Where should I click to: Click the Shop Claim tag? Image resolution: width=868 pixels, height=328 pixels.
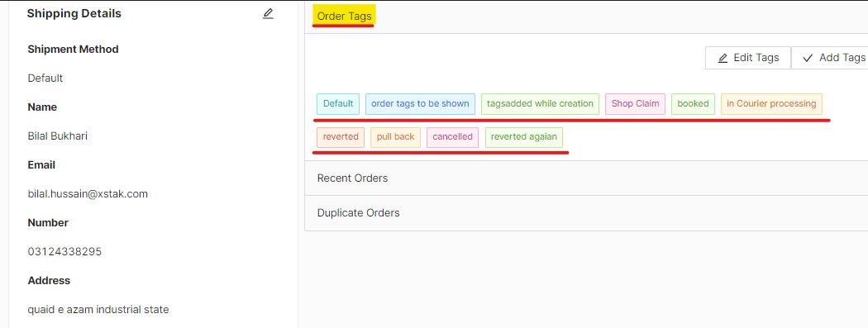[x=636, y=104]
